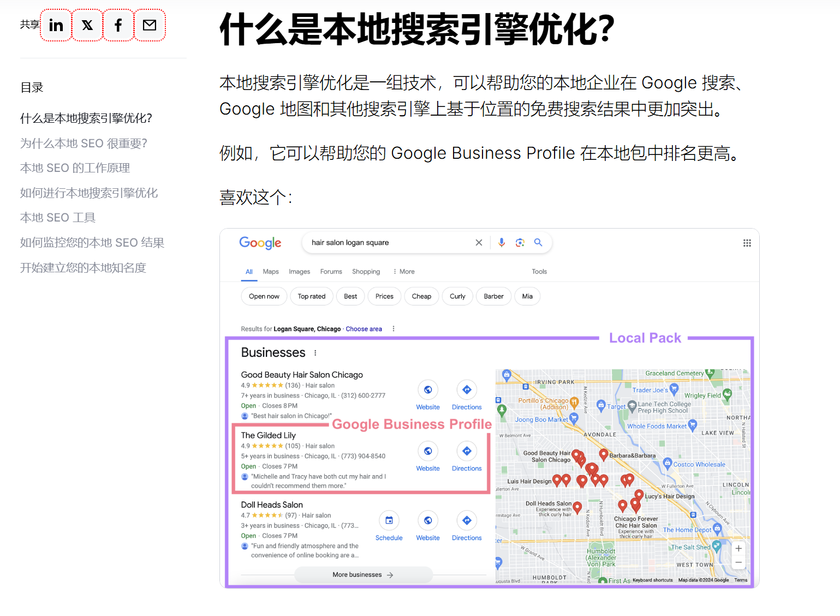Open Good Beauty Hair Salon website icon
Image resolution: width=840 pixels, height=616 pixels.
[x=428, y=390]
